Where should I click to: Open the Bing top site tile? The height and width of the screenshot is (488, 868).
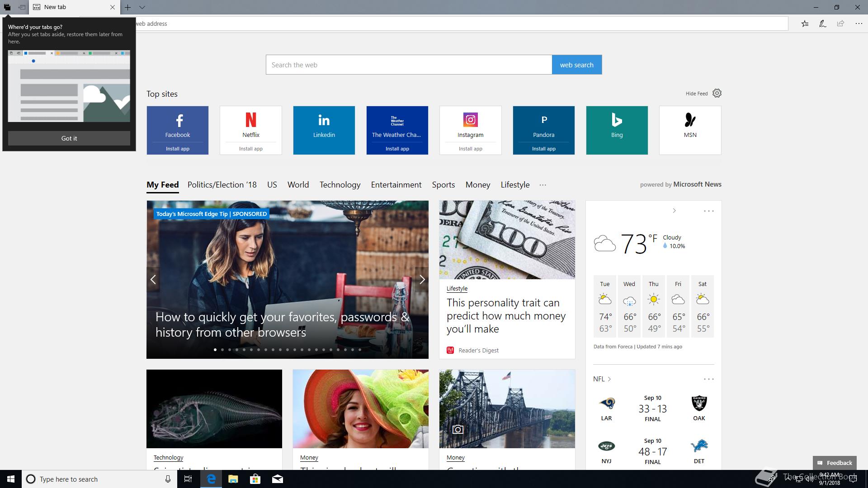pyautogui.click(x=617, y=130)
